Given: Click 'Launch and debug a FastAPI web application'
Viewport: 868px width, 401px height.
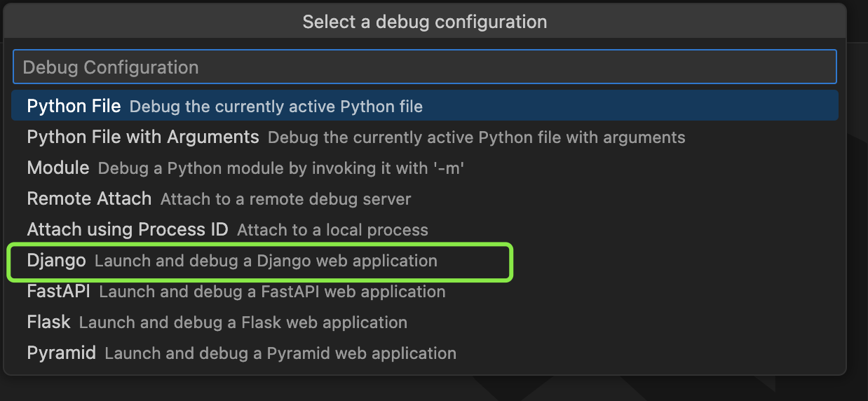Looking at the screenshot, I should tap(272, 292).
